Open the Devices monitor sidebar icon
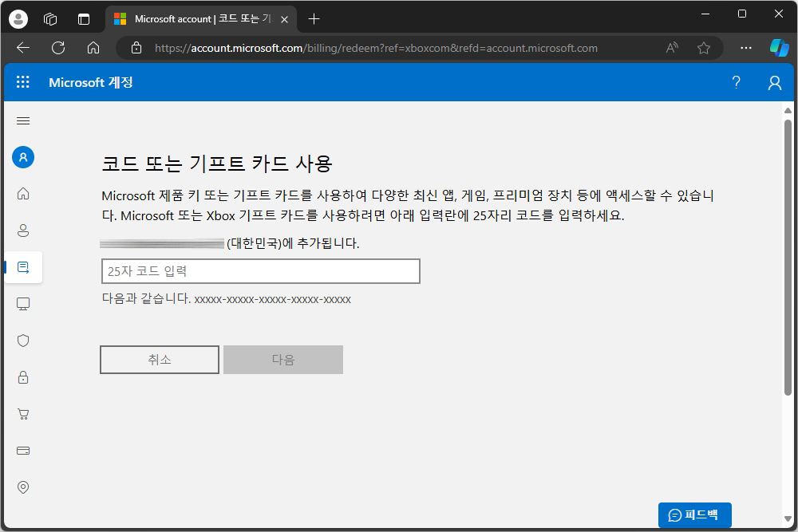The height and width of the screenshot is (532, 798). click(x=23, y=304)
